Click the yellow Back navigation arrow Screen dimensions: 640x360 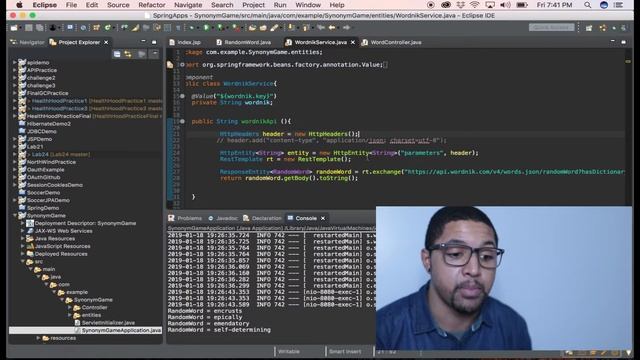coord(332,28)
